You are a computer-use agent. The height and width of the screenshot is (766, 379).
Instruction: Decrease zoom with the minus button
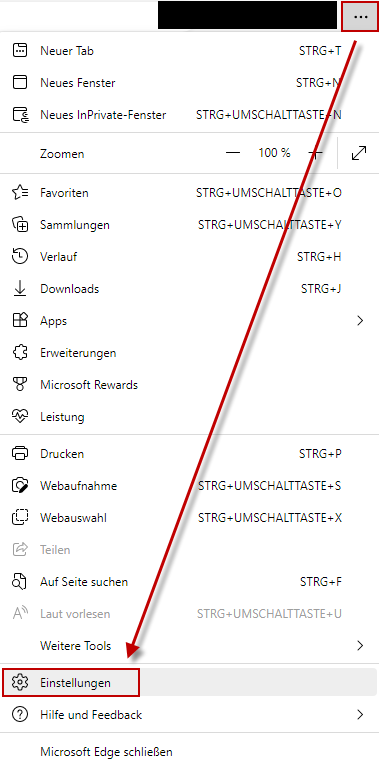pos(233,153)
